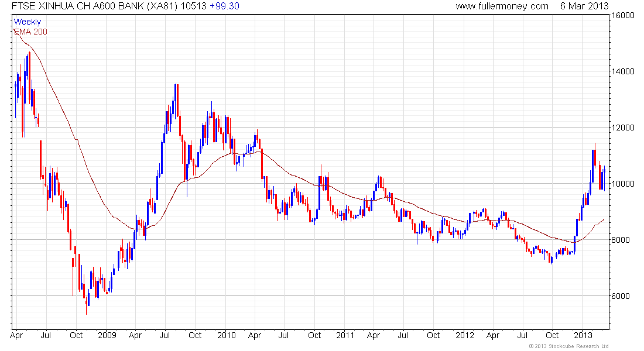Click the 2010 year label on time axis

227,335
